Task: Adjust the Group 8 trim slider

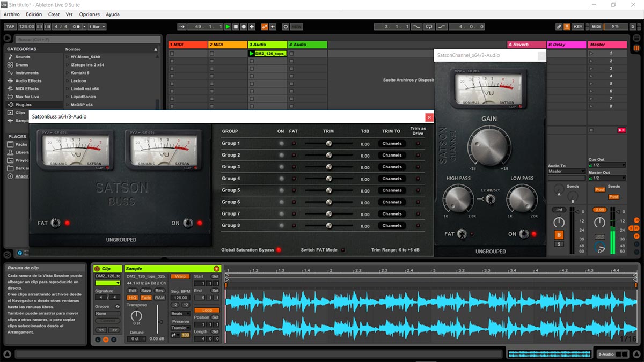Action: (329, 226)
